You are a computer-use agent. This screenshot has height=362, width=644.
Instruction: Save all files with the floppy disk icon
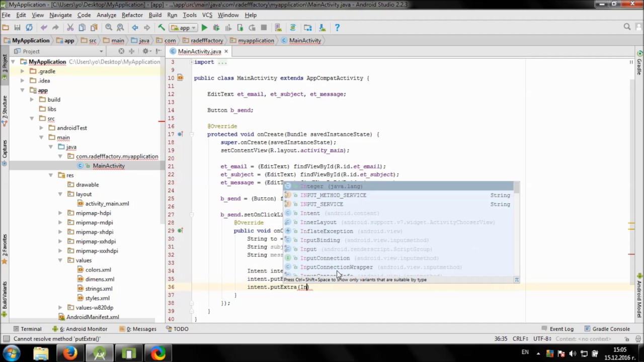tap(17, 28)
